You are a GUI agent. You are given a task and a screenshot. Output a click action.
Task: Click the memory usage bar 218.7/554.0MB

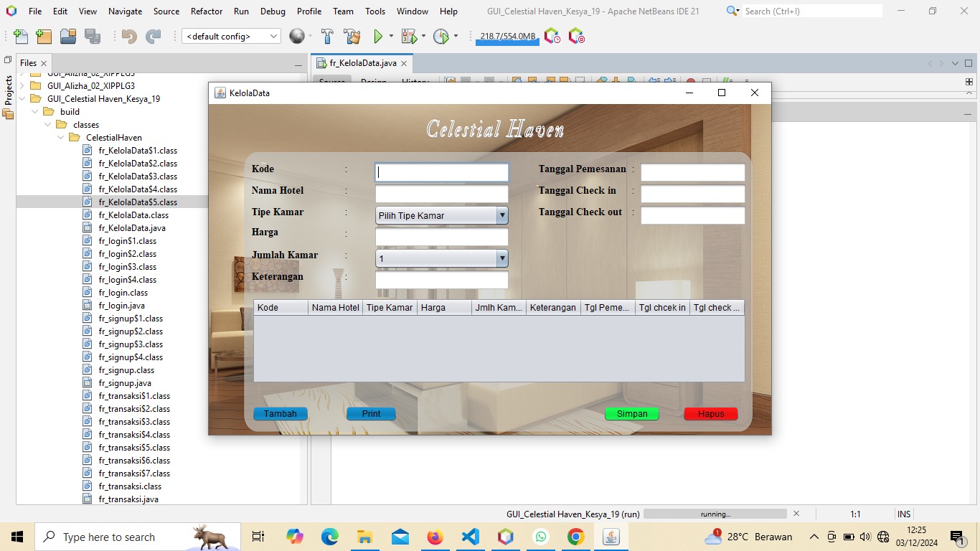pyautogui.click(x=507, y=37)
